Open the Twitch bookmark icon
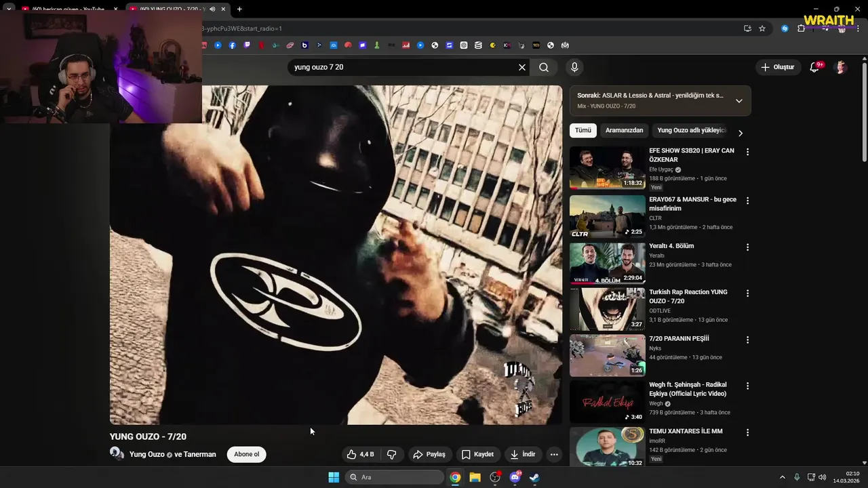This screenshot has height=488, width=868. (x=247, y=45)
